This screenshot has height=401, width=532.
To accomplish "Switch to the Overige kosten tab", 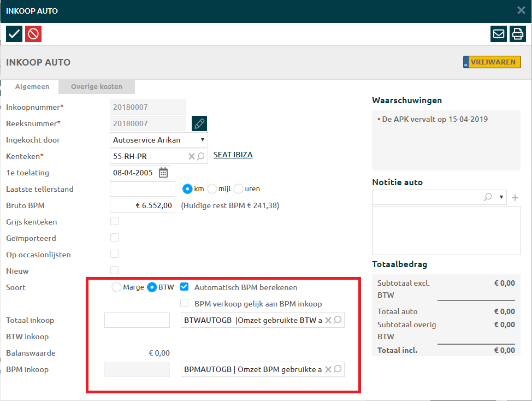I will (97, 86).
